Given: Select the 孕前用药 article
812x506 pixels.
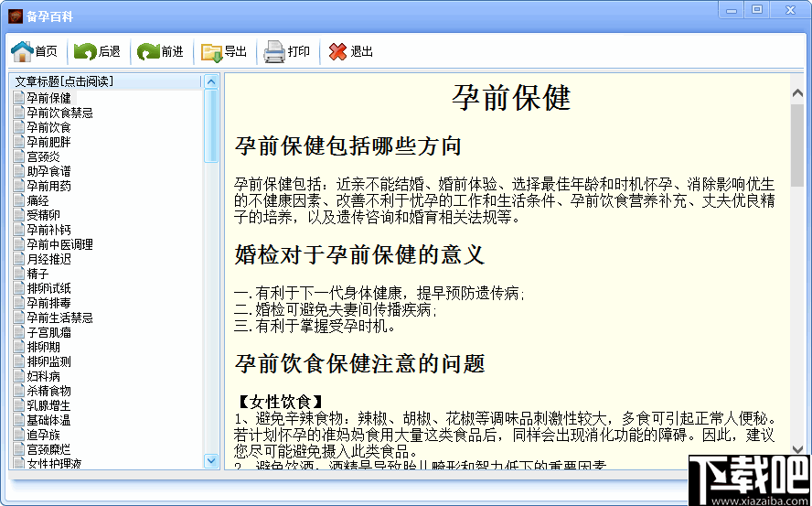Looking at the screenshot, I should click(48, 186).
